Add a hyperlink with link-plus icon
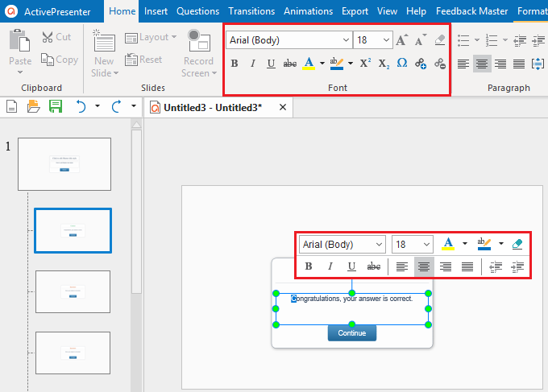Screen dimensions: 548x392 pyautogui.click(x=421, y=64)
